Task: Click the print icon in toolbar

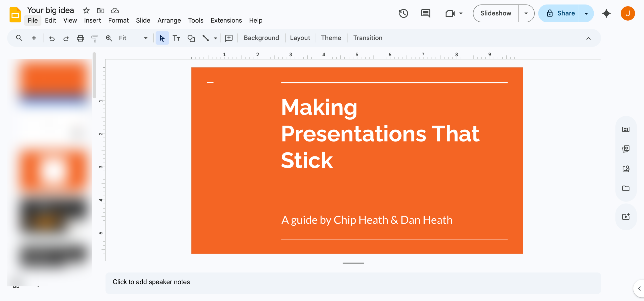Action: [80, 38]
